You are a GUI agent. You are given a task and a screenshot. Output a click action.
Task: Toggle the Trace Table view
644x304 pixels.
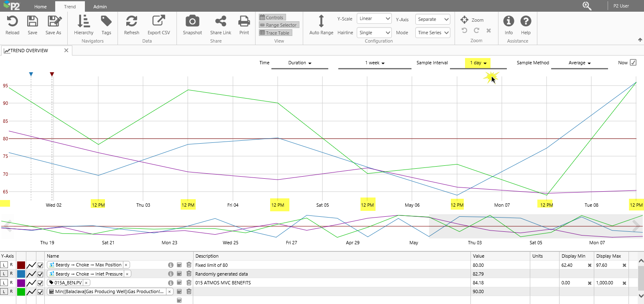click(x=274, y=33)
